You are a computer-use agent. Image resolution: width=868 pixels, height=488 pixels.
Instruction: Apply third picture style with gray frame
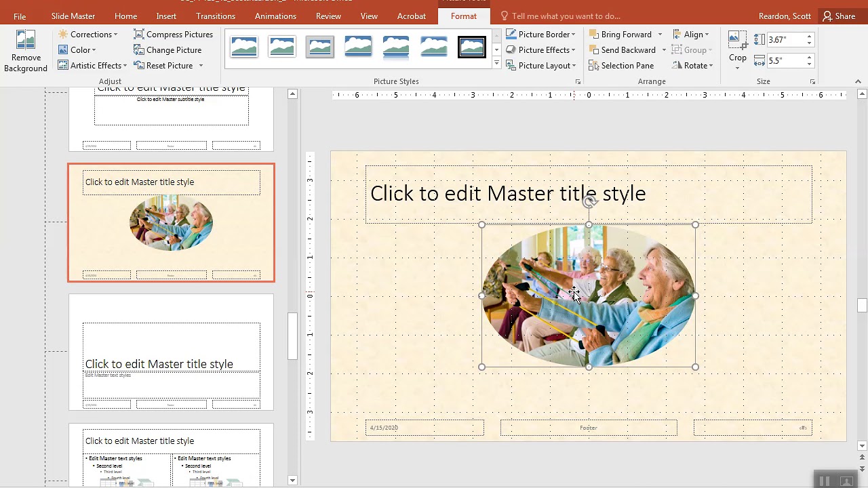pos(320,47)
